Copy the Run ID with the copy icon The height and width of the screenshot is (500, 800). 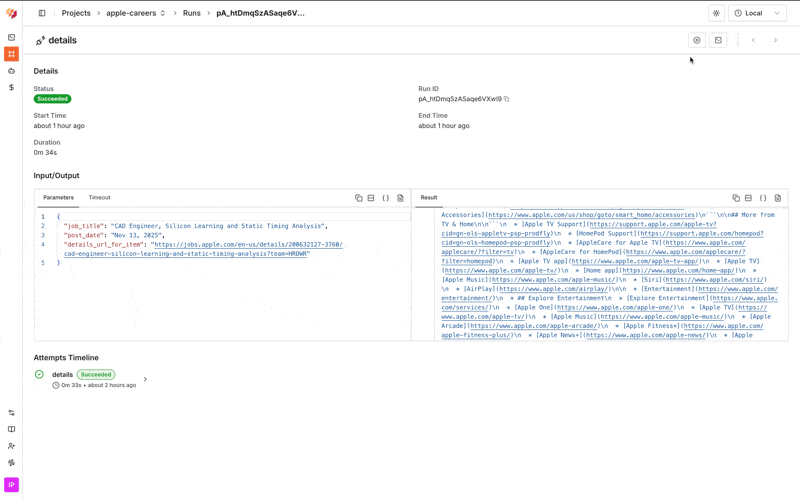[x=507, y=99]
